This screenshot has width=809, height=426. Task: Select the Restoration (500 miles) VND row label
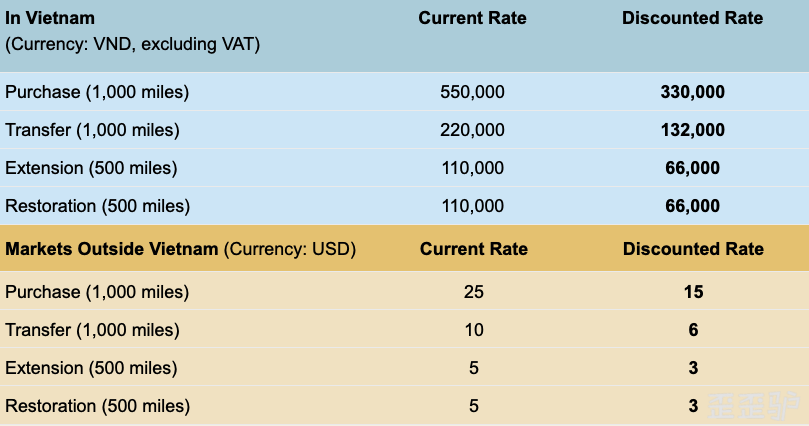pyautogui.click(x=98, y=206)
